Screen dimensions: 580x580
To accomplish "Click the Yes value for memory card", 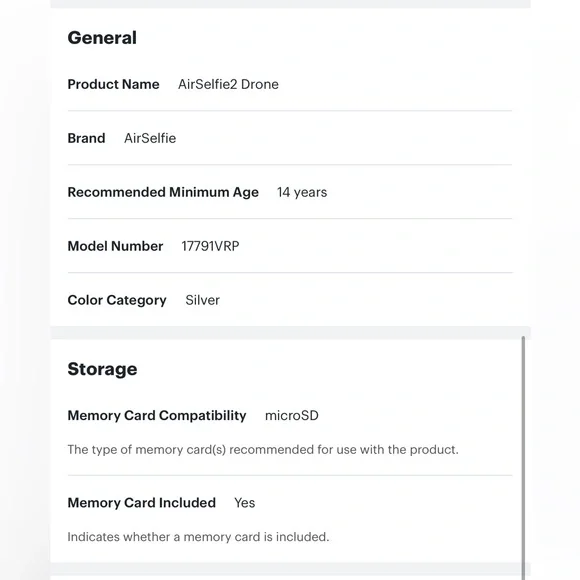I will pyautogui.click(x=245, y=503).
